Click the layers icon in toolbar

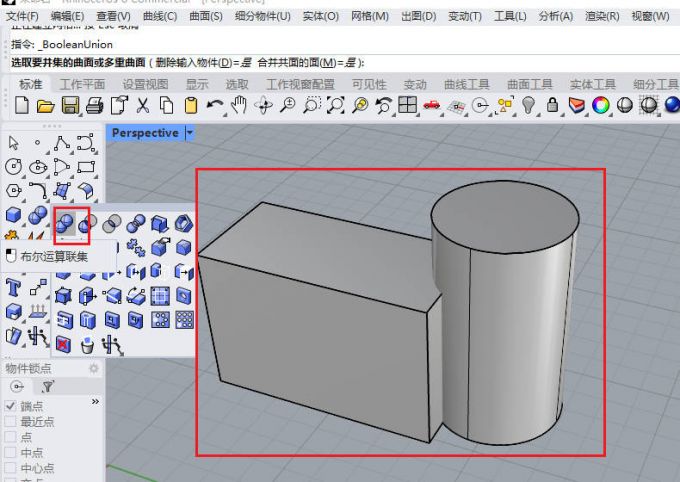coord(576,105)
